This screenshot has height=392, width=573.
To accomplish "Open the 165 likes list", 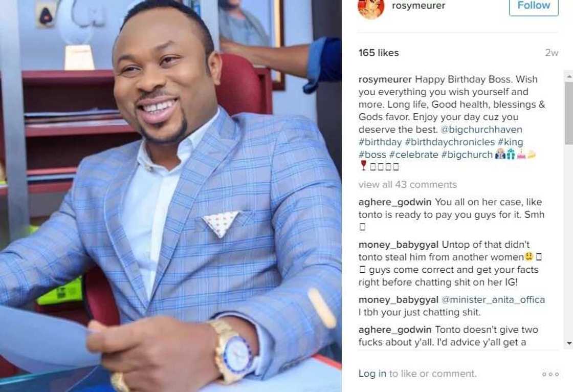I will (x=379, y=53).
